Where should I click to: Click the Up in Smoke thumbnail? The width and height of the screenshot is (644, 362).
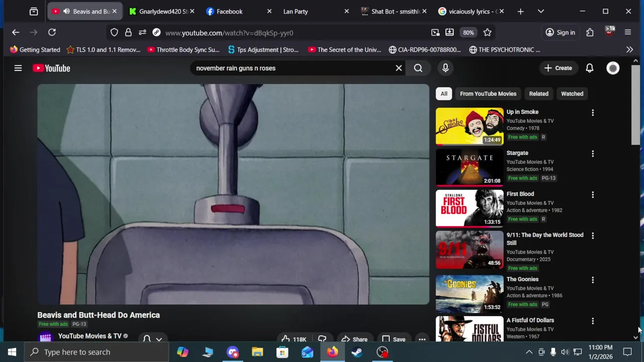tap(469, 126)
